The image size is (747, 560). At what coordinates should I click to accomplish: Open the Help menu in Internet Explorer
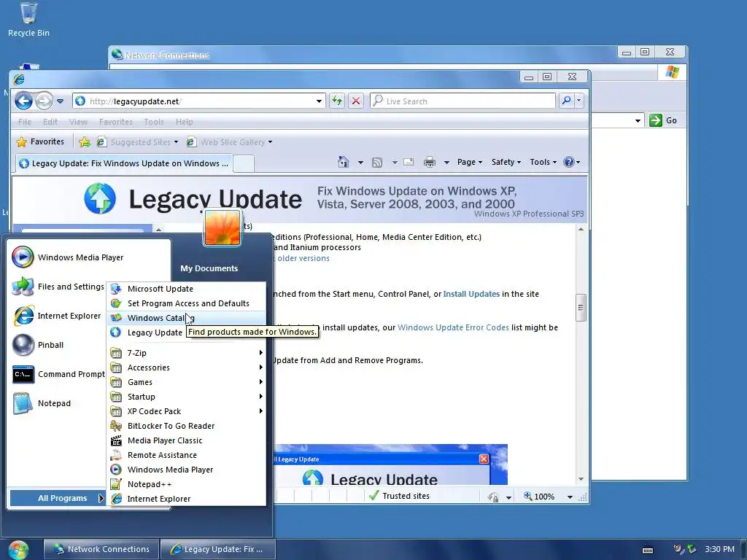click(184, 122)
